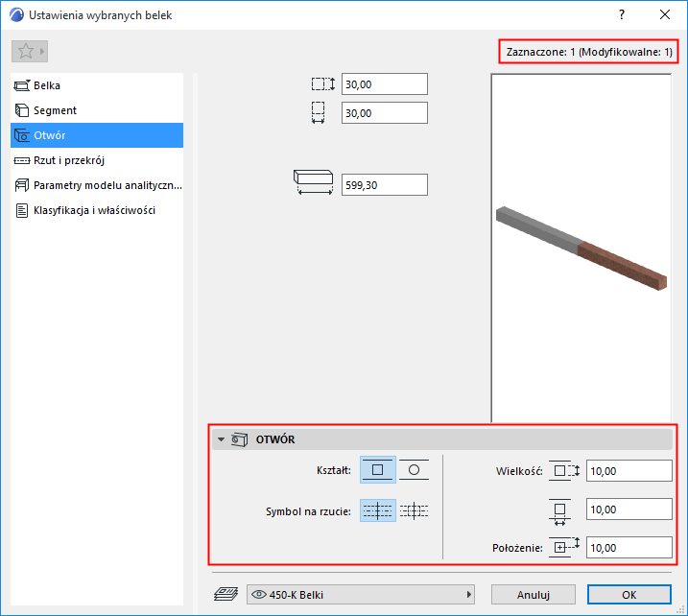The height and width of the screenshot is (616, 688).
Task: Open help with the question mark
Action: 622,15
